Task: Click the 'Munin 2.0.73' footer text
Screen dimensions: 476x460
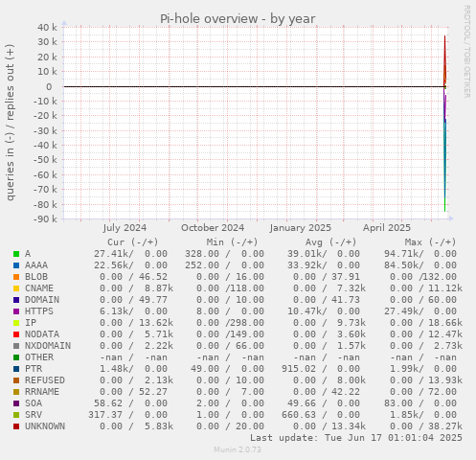Action: coord(238,449)
